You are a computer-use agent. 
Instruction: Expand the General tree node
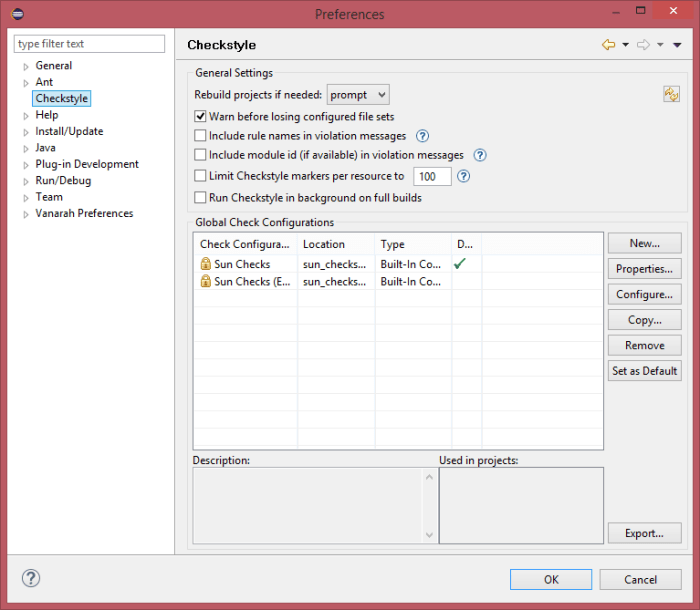point(26,67)
